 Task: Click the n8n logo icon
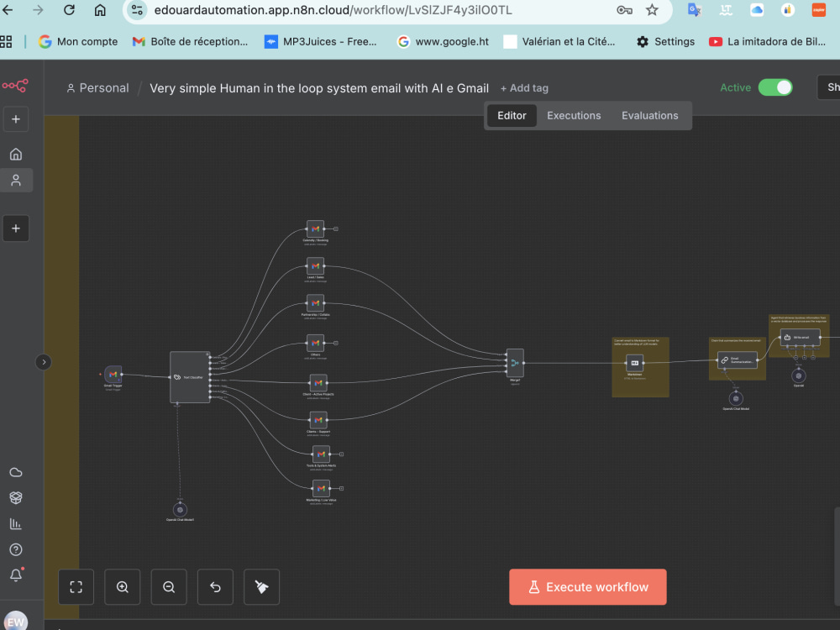[15, 86]
